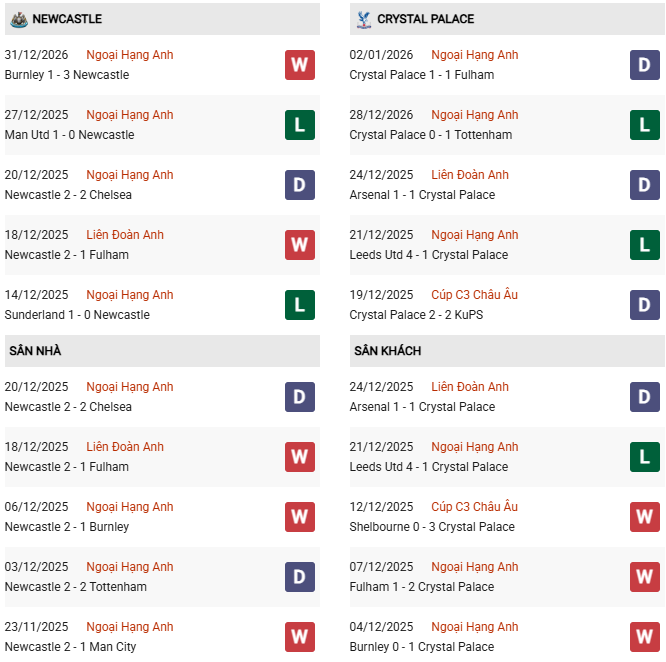Click the D badge for Newcastle 2 - 2 Tottenham

(x=300, y=577)
